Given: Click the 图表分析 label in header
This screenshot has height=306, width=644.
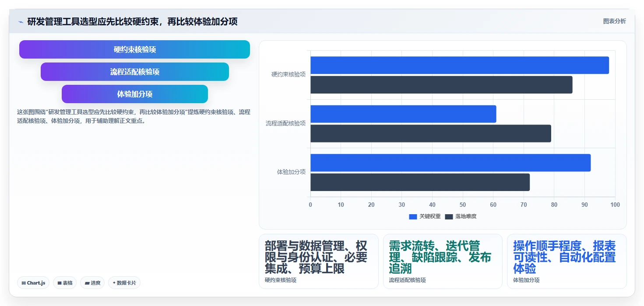Looking at the screenshot, I should pos(614,21).
